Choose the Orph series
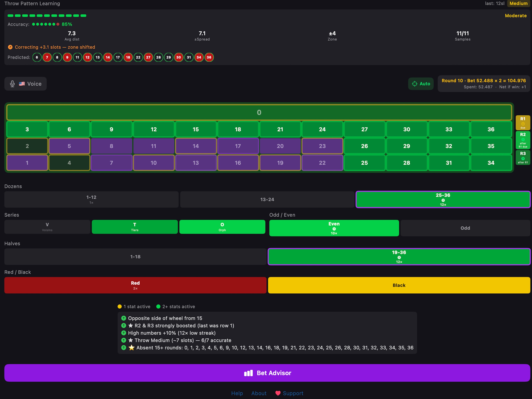 (222, 227)
